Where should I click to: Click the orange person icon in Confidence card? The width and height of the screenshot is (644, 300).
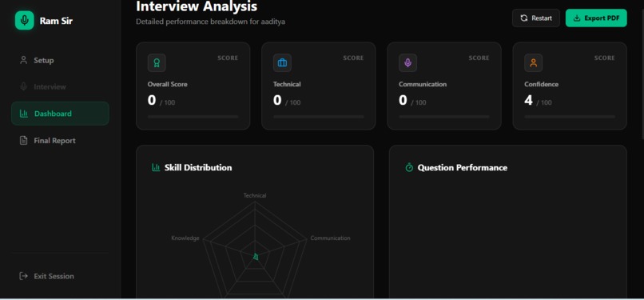tap(534, 63)
